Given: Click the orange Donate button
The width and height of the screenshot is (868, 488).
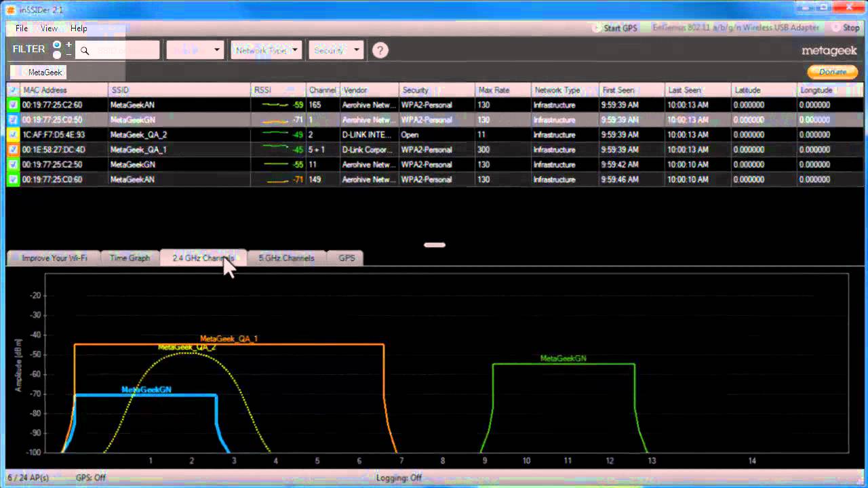Looking at the screenshot, I should click(832, 72).
